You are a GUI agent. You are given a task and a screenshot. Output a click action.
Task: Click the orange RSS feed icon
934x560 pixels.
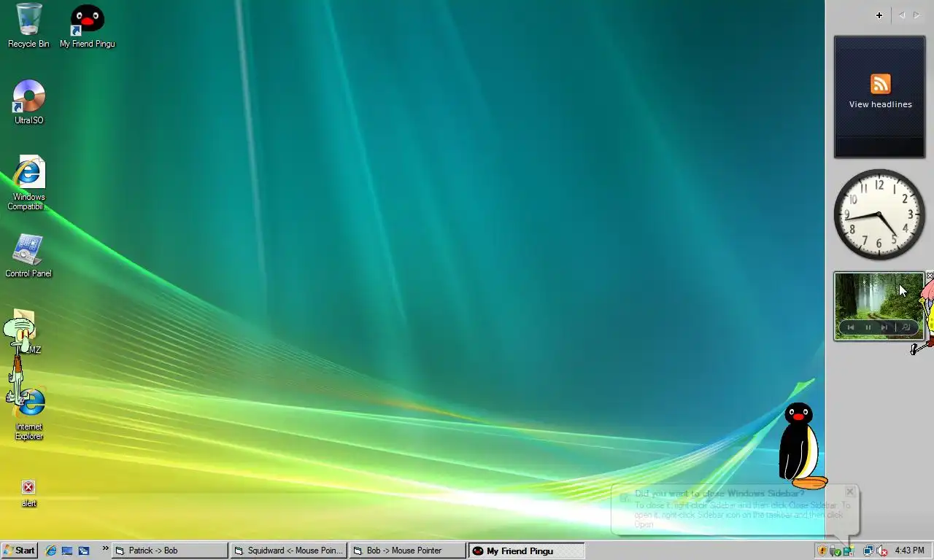click(880, 84)
